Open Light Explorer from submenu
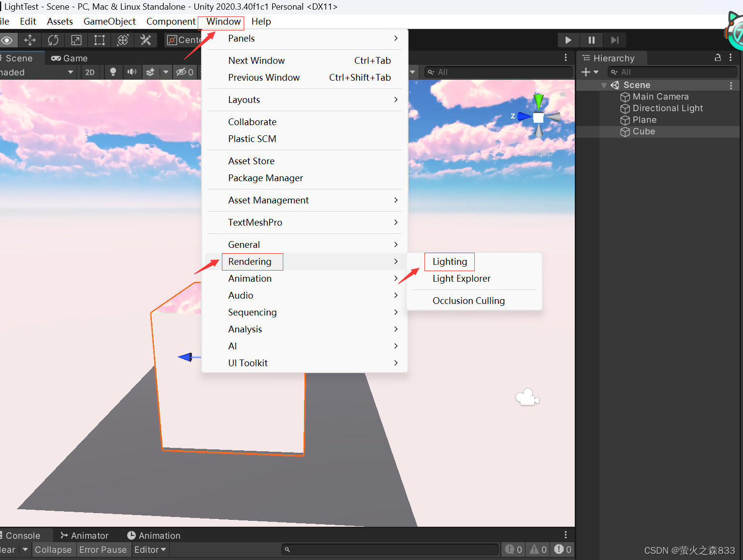The image size is (743, 560). tap(474, 279)
